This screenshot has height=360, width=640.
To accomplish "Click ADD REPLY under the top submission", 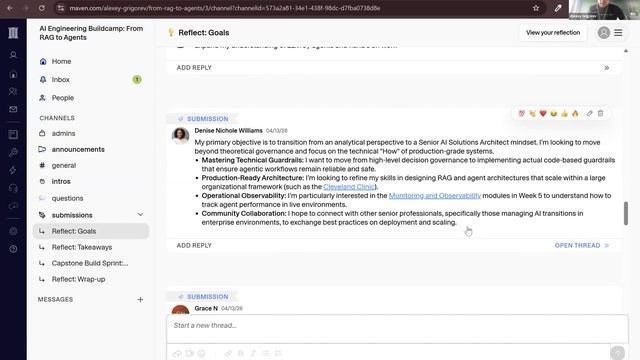I will pos(194,68).
